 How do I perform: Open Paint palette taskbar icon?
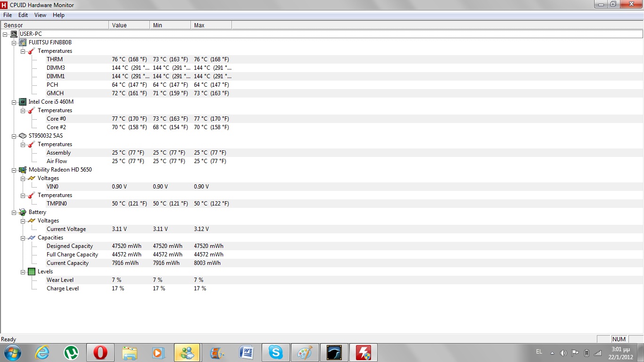305,352
